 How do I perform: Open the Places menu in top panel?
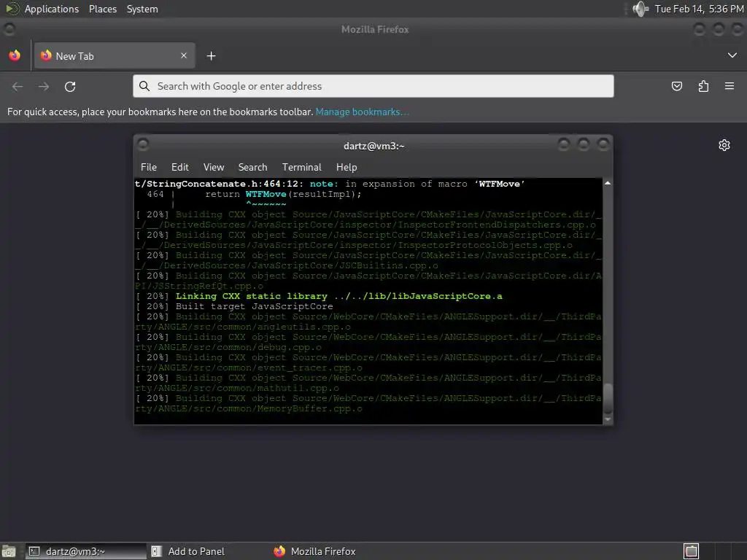tap(102, 9)
